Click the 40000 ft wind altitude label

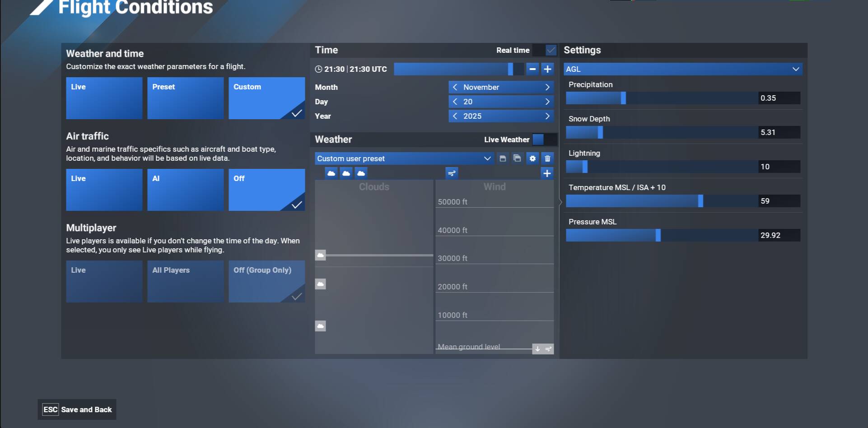(453, 230)
